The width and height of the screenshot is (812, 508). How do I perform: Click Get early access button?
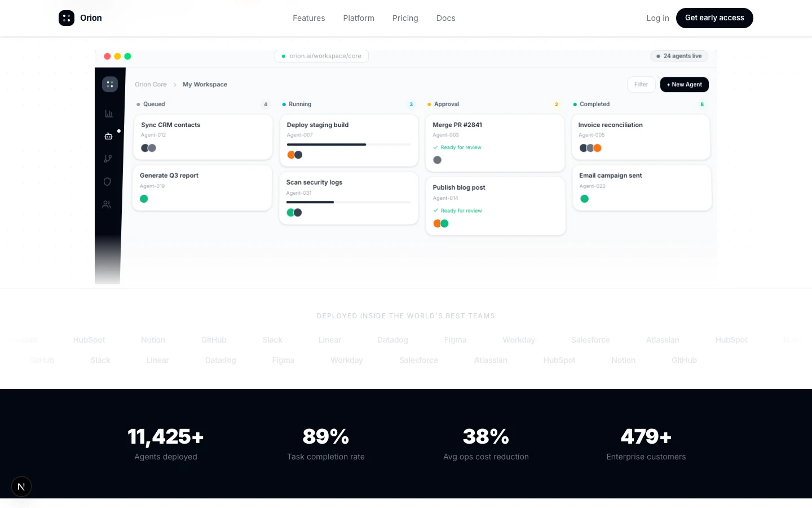click(x=714, y=18)
